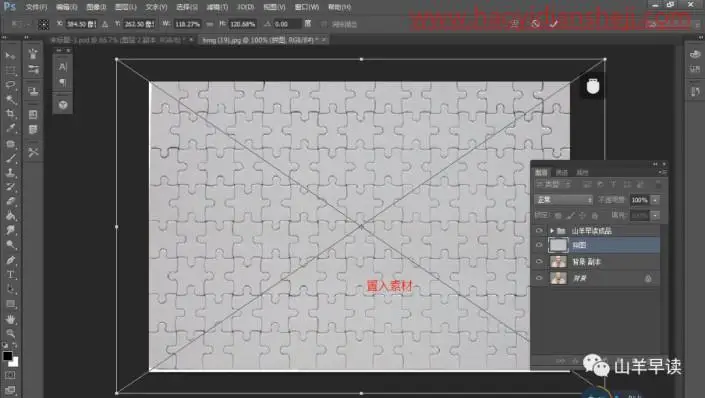
Task: Select the Horizontal Type tool
Action: click(10, 275)
